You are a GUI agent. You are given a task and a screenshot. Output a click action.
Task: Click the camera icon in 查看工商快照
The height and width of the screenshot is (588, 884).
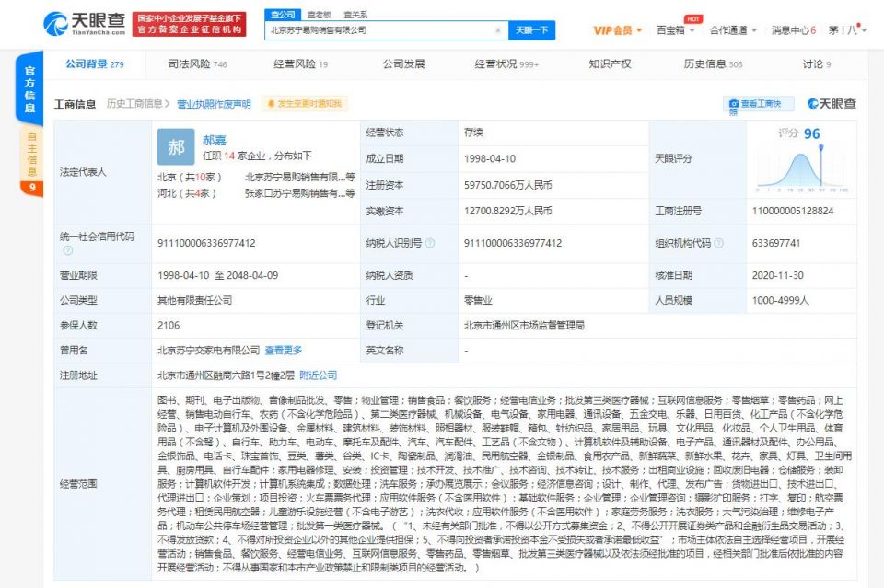(734, 104)
